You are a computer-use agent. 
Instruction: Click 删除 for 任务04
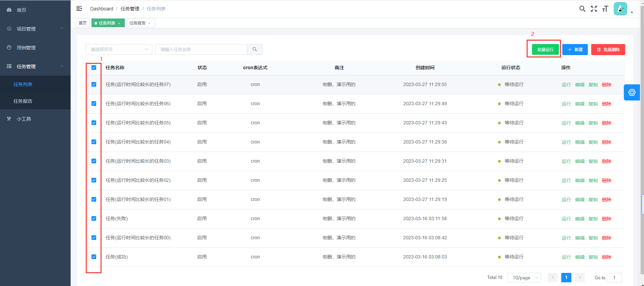pyautogui.click(x=607, y=142)
